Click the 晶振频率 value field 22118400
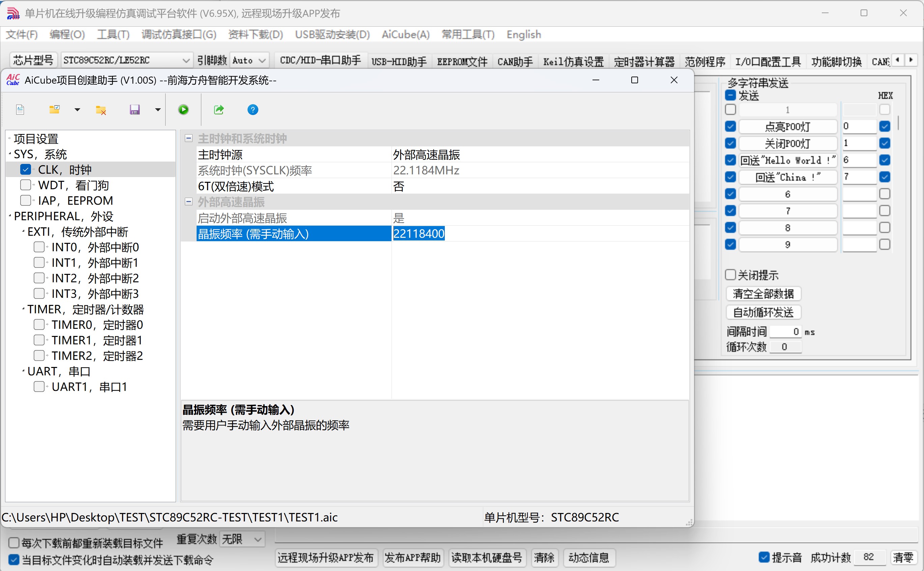 [540, 233]
